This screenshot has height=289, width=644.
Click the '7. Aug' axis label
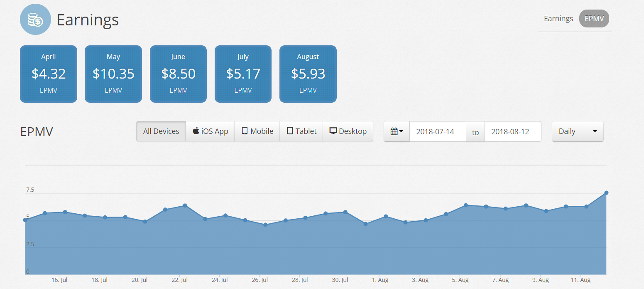pos(500,280)
